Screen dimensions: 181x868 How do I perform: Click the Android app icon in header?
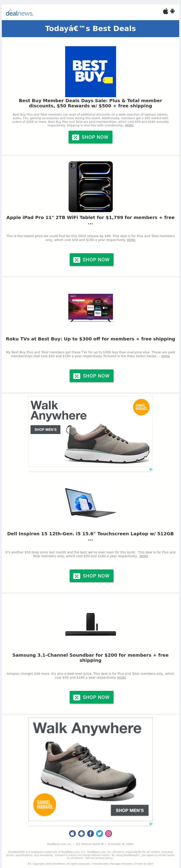click(172, 11)
